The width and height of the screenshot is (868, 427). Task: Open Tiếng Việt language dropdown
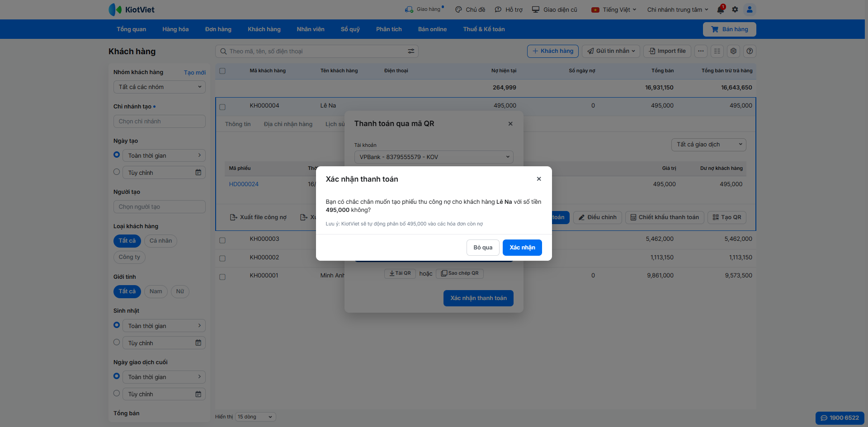(614, 9)
